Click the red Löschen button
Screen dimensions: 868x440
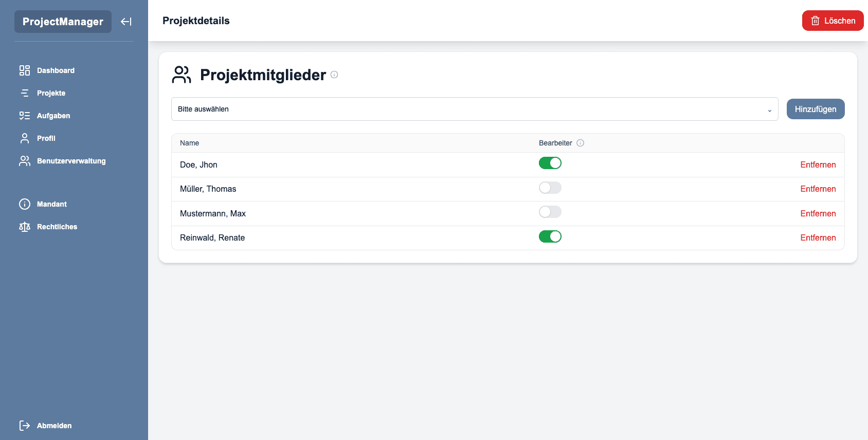point(833,21)
